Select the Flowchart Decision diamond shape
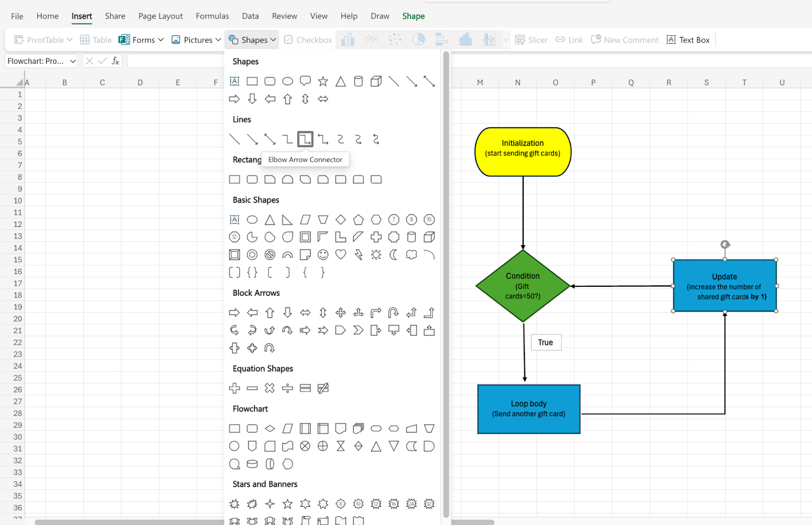Viewport: 812px width, 525px height. (x=270, y=429)
